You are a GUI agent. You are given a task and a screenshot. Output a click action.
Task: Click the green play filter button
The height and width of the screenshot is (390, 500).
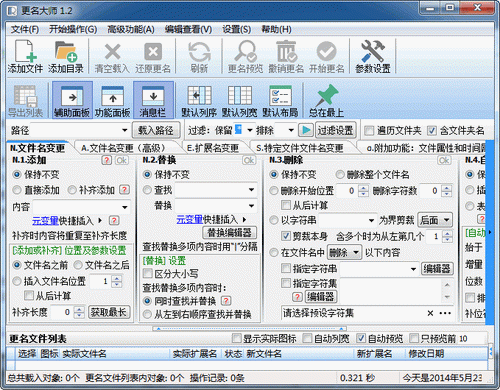point(306,130)
